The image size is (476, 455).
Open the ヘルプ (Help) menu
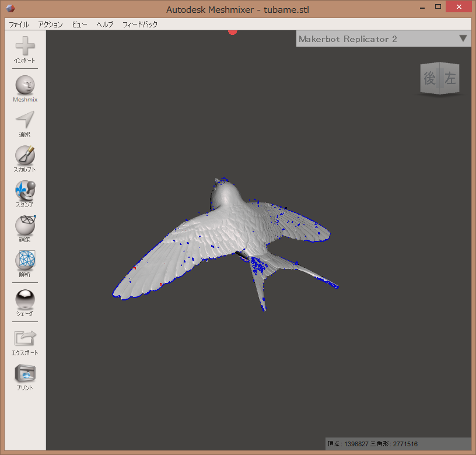tap(105, 24)
